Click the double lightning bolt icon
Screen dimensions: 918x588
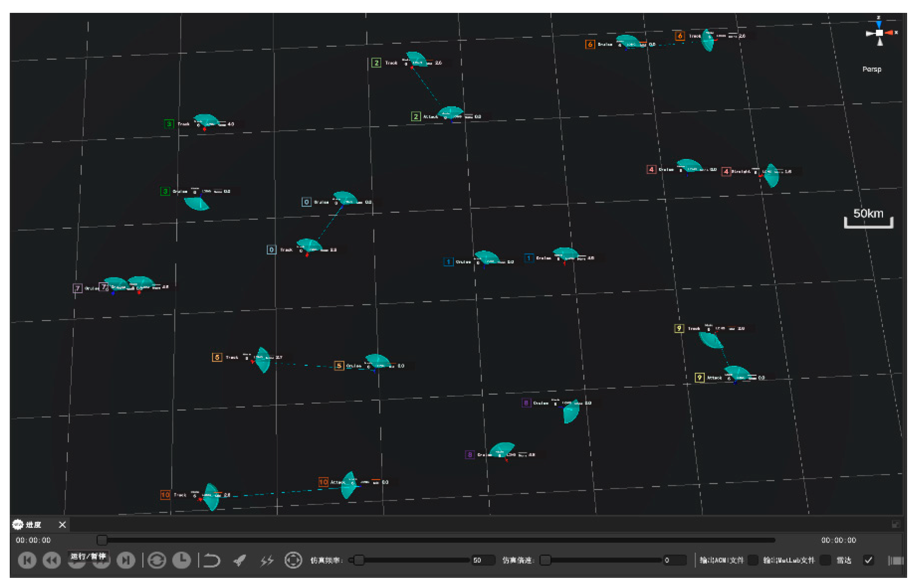pos(267,561)
